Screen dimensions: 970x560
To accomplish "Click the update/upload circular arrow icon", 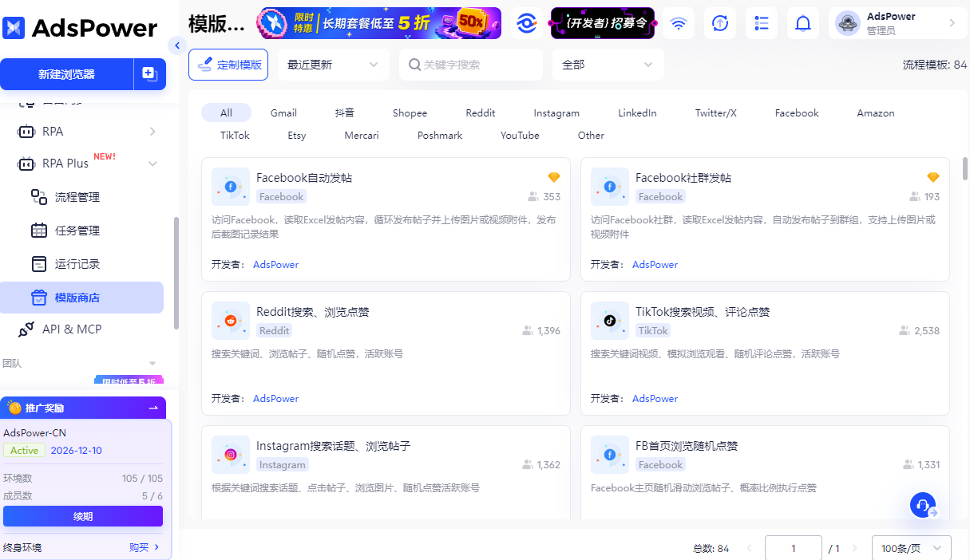I will pyautogui.click(x=720, y=24).
